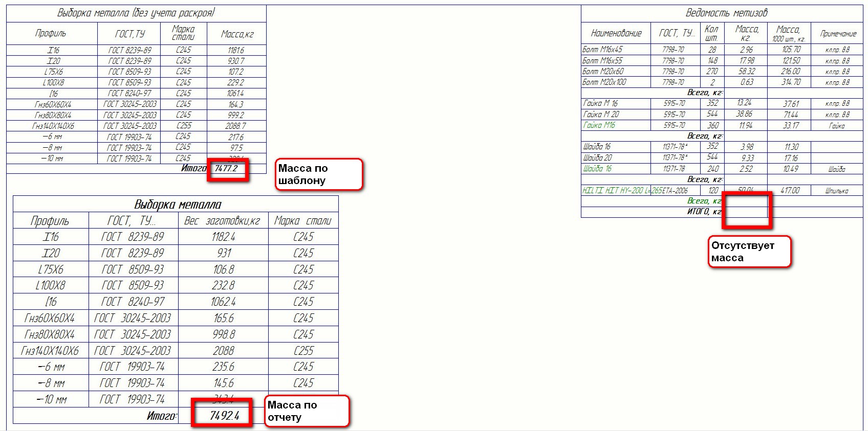This screenshot has height=431, width=868.
Task: Select mass 9.33 for Шайба 20
Action: 747,158
